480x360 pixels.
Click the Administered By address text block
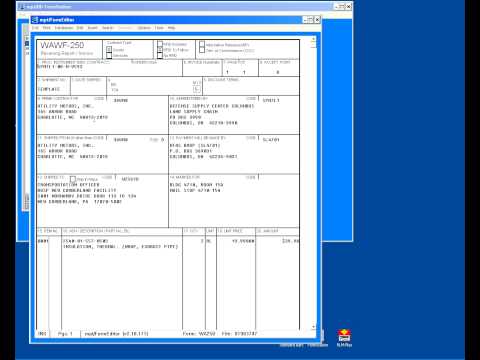coord(212,114)
